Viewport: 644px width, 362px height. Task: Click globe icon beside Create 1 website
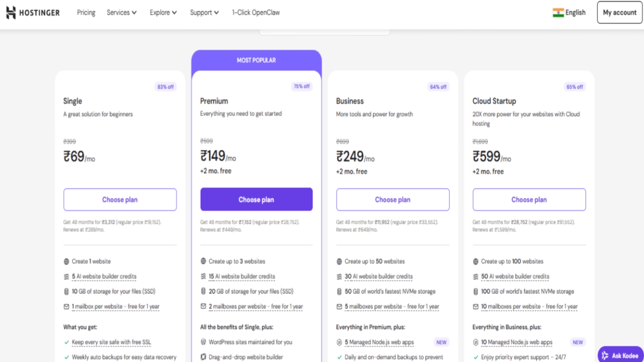point(66,261)
